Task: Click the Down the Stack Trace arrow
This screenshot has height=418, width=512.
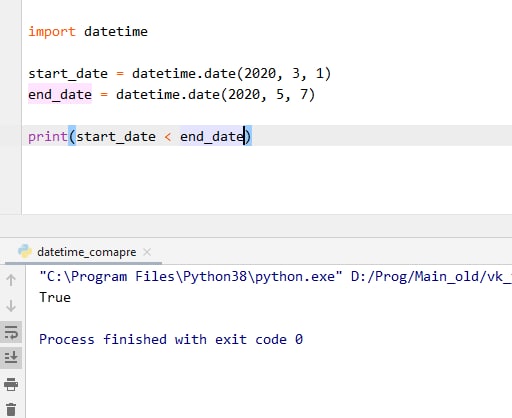Action: pos(11,306)
